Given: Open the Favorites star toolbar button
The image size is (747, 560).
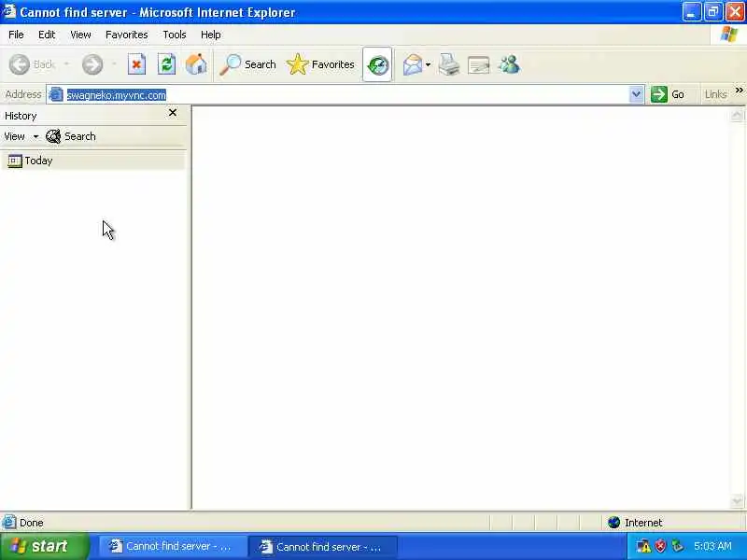Looking at the screenshot, I should pos(320,64).
